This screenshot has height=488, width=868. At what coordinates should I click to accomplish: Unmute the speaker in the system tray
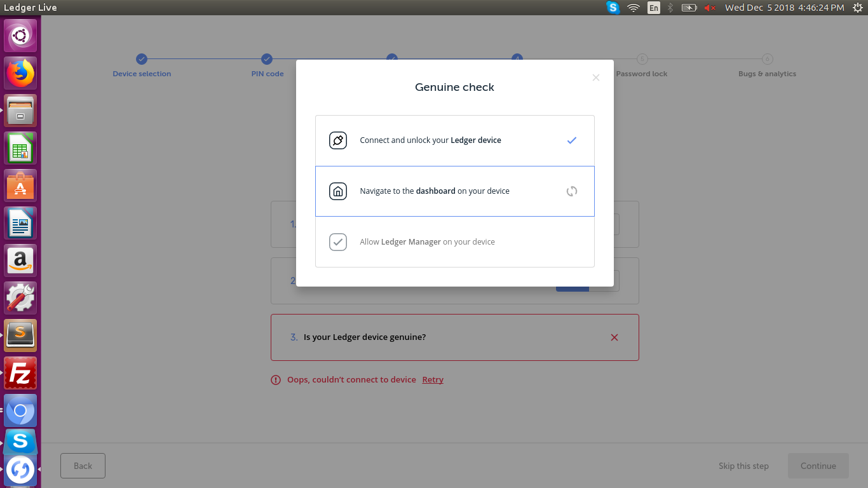710,8
